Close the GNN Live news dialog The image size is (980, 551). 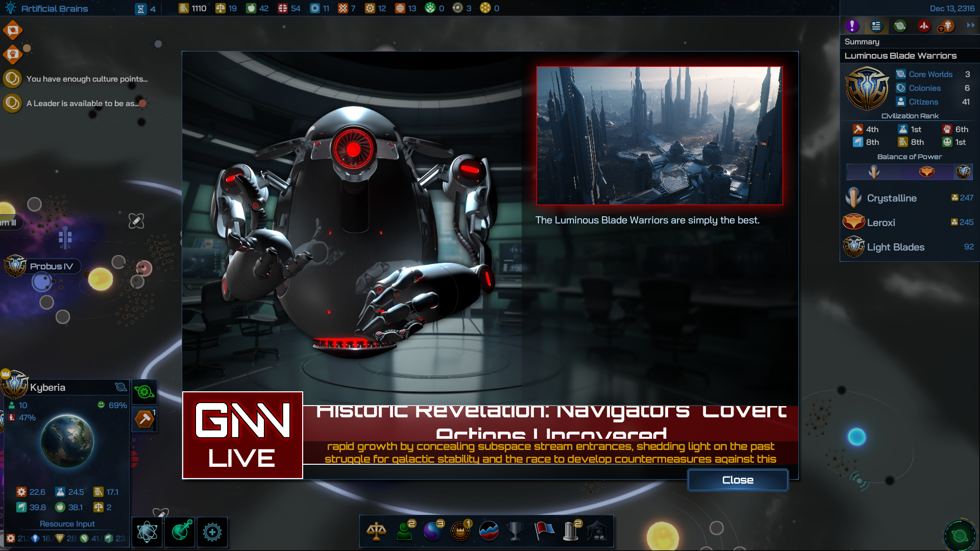(x=738, y=480)
